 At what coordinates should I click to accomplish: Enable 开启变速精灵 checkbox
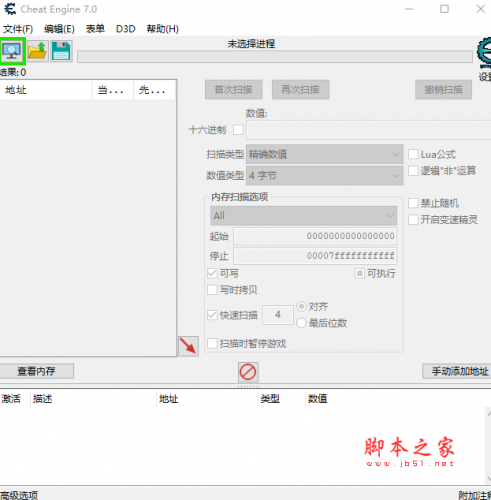(x=413, y=220)
